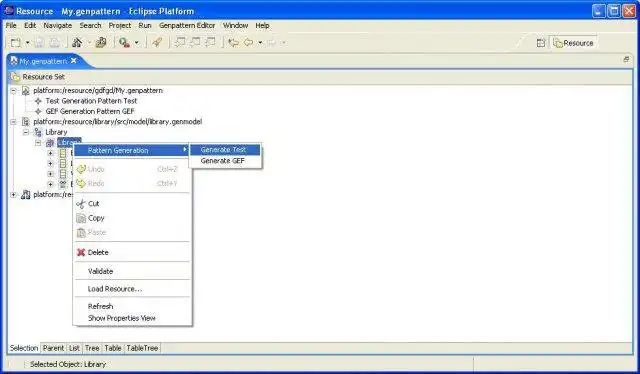Open the Back history dropdown arrow

[x=260, y=42]
